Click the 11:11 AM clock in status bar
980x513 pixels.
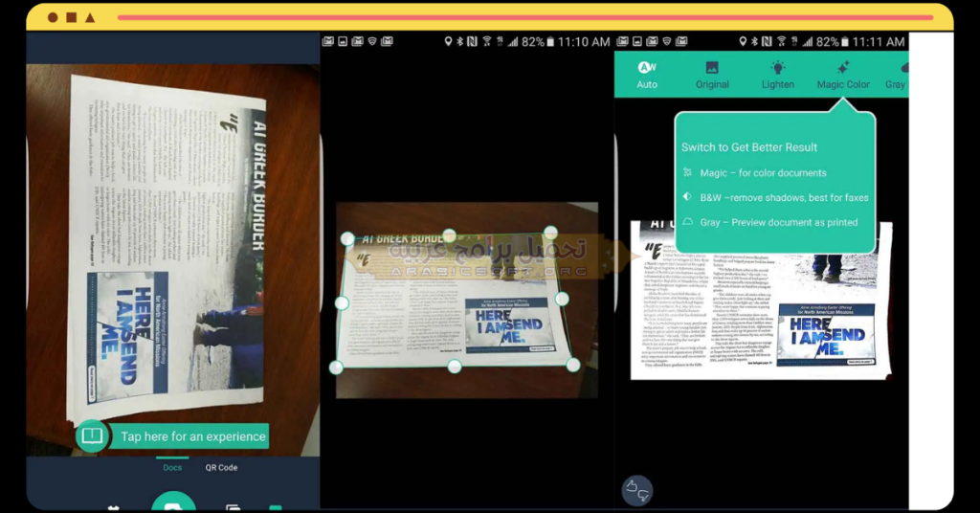click(x=879, y=42)
